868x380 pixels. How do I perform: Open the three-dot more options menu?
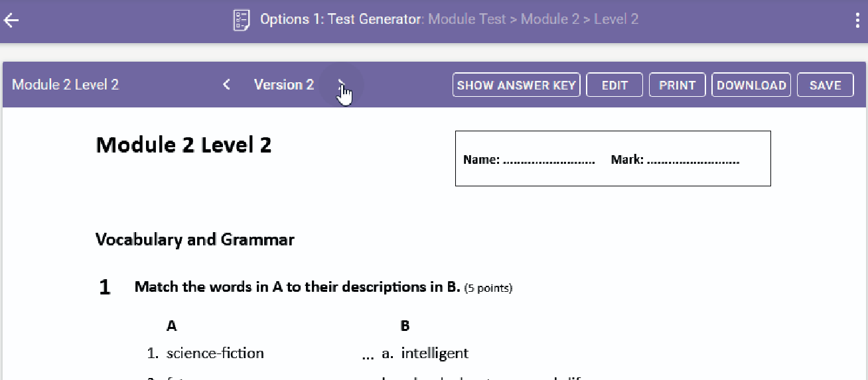(858, 20)
